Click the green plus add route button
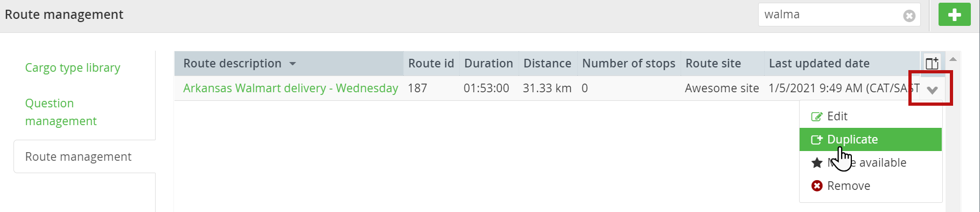The image size is (980, 212). click(954, 15)
